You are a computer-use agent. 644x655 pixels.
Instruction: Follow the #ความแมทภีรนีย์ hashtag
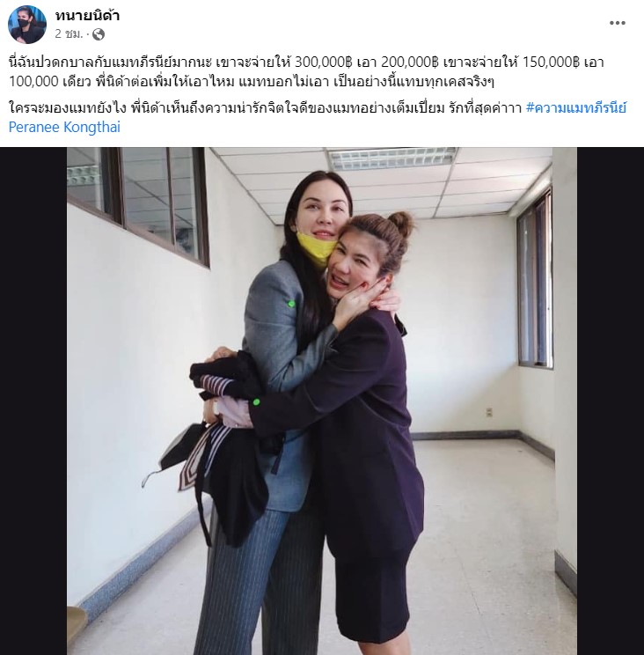[576, 108]
